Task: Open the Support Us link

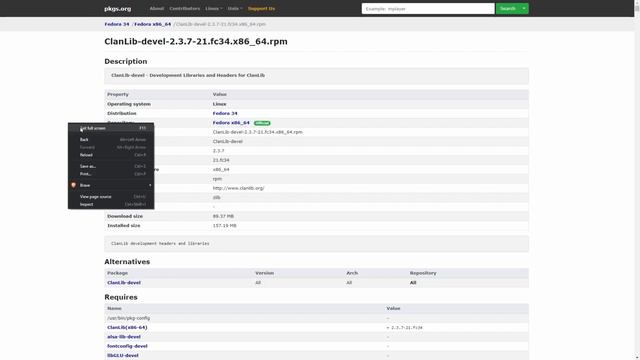Action: (x=261, y=9)
